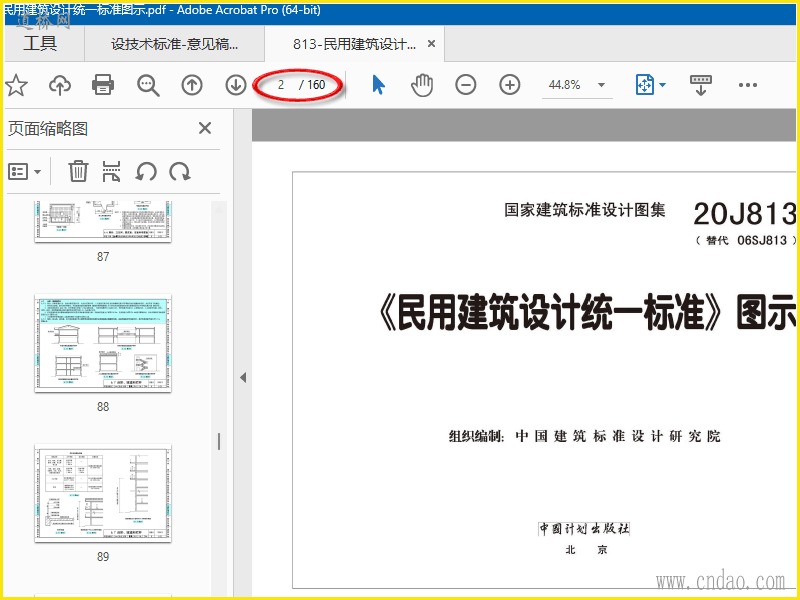
Task: Open the 工具 tab
Action: [40, 43]
